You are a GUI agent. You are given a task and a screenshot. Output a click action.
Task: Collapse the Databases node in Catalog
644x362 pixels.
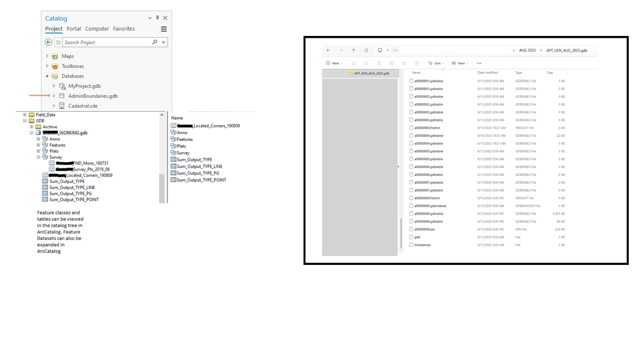[47, 76]
